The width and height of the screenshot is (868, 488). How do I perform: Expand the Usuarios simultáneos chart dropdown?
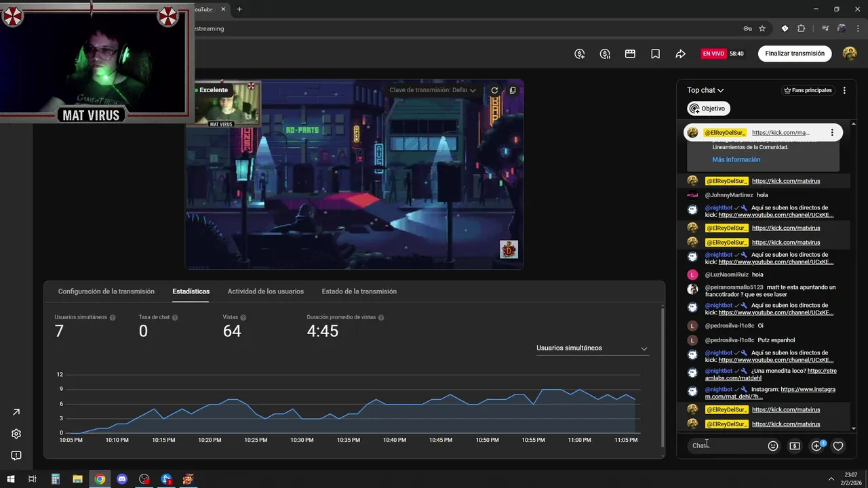click(592, 348)
